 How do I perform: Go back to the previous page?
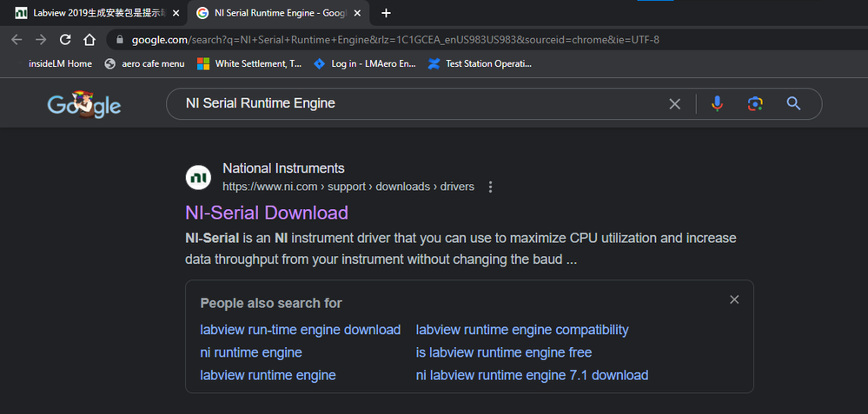[17, 40]
